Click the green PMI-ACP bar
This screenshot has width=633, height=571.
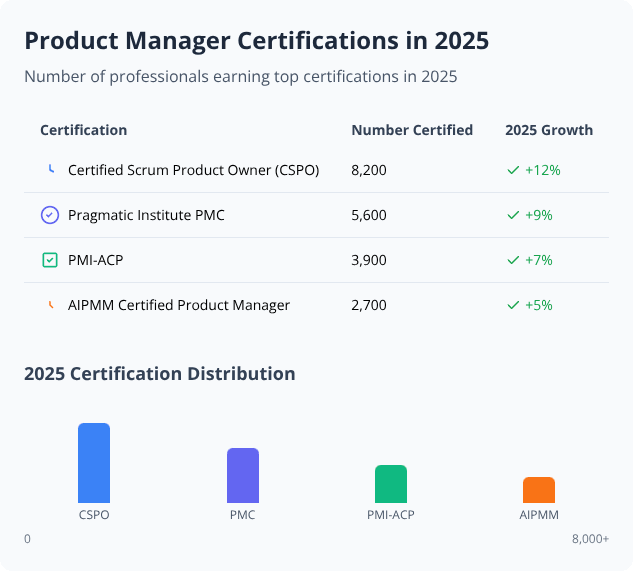pyautogui.click(x=391, y=484)
